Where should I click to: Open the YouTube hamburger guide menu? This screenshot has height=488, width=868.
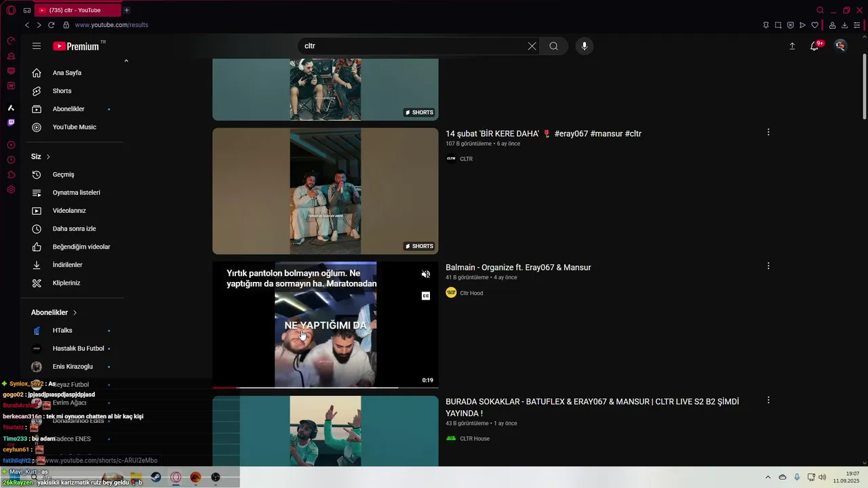(37, 46)
